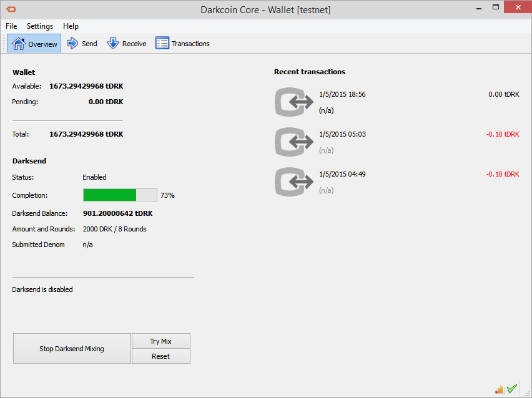Open the Overview tab house icon

19,44
